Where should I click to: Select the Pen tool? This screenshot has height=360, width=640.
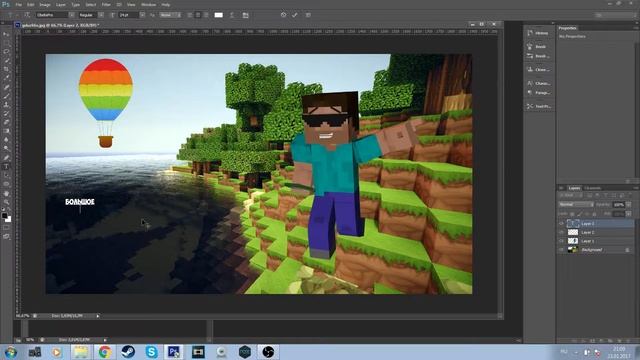tap(6, 158)
